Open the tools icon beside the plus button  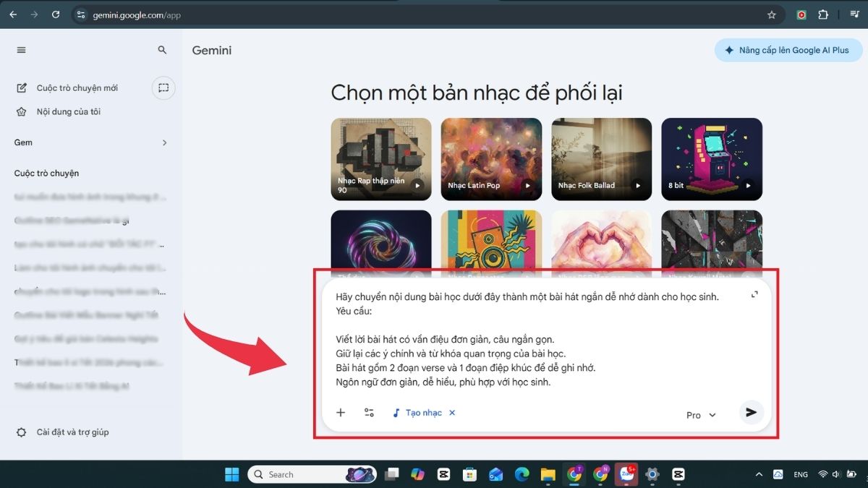pyautogui.click(x=369, y=412)
